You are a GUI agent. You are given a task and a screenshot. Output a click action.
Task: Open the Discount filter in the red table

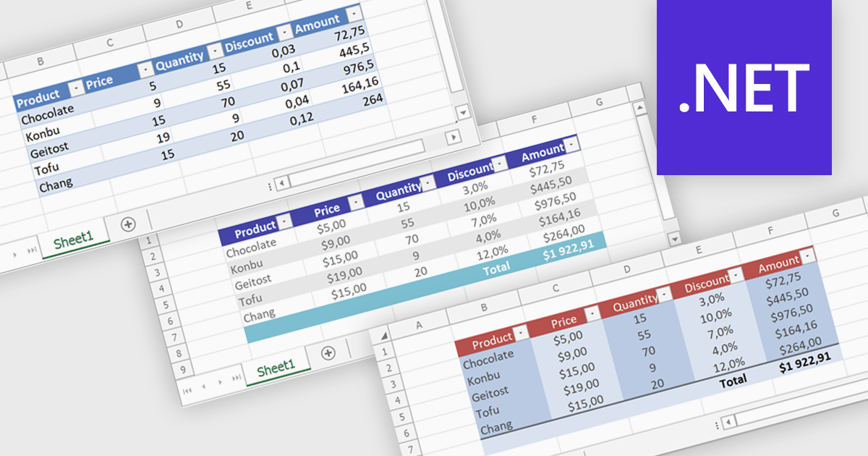point(737,274)
